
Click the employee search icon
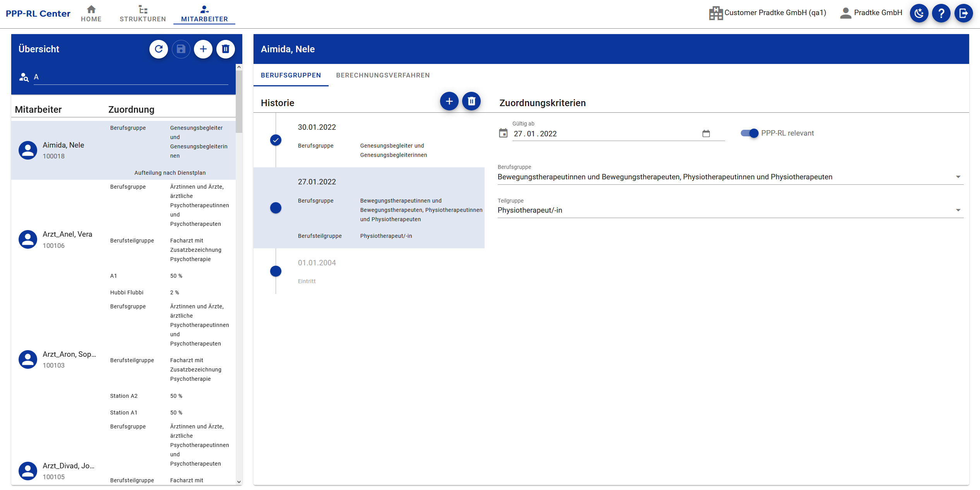(x=24, y=77)
